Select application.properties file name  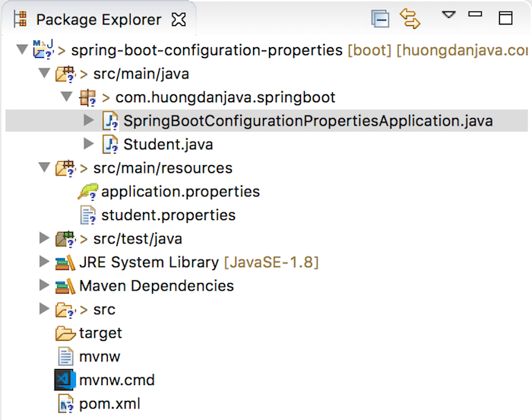click(x=181, y=192)
